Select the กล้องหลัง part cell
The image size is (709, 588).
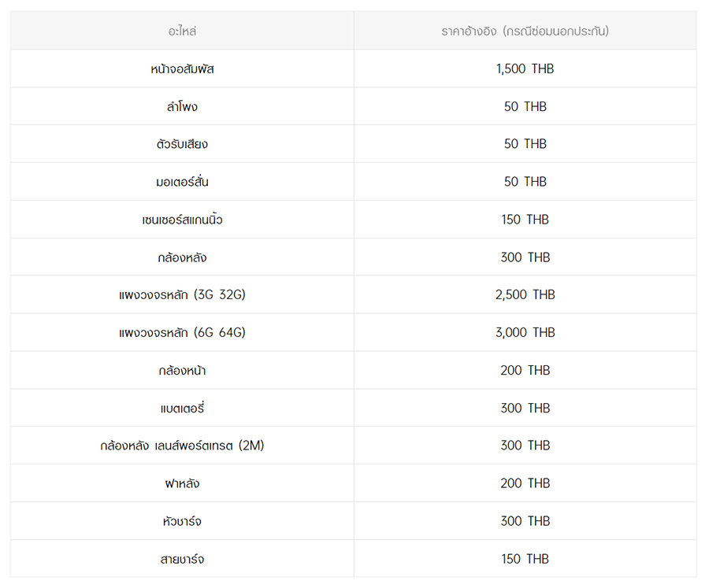point(182,257)
